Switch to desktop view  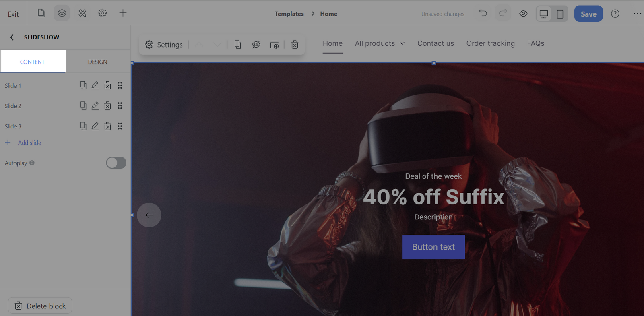point(544,14)
